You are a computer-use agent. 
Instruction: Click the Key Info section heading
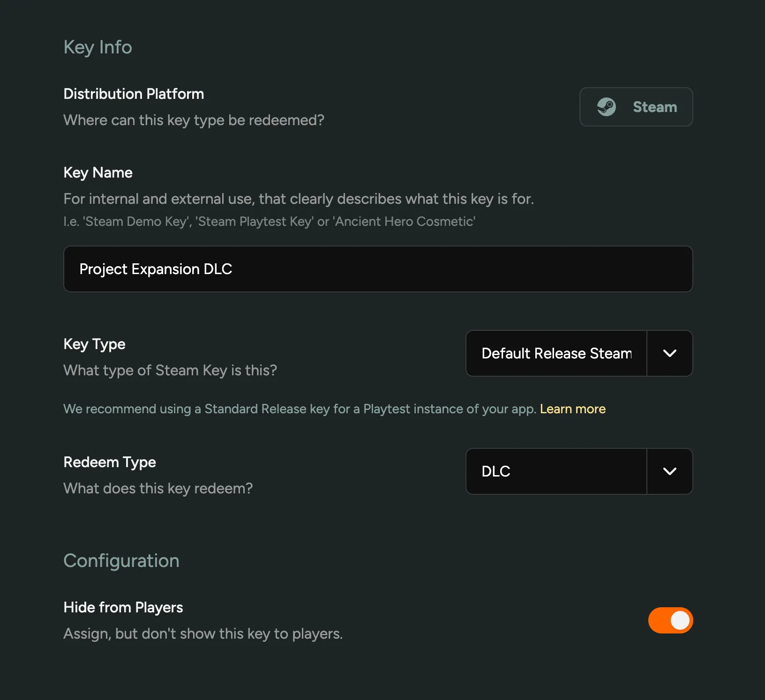97,47
